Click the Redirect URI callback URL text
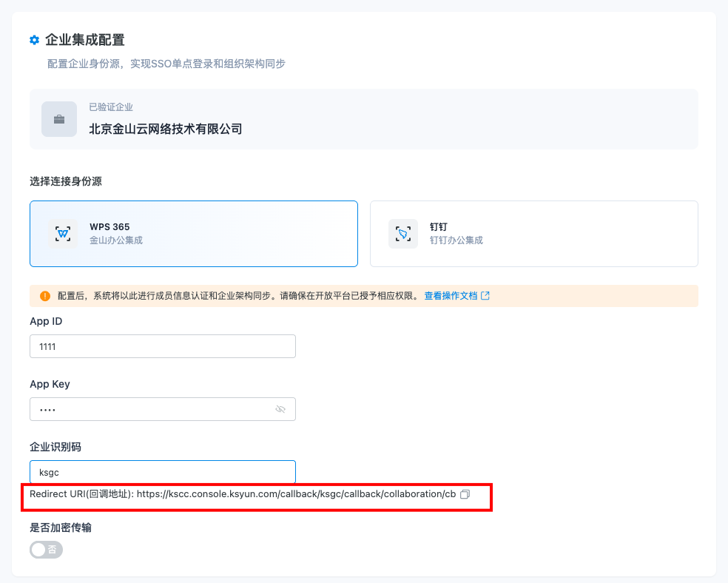 [x=296, y=494]
